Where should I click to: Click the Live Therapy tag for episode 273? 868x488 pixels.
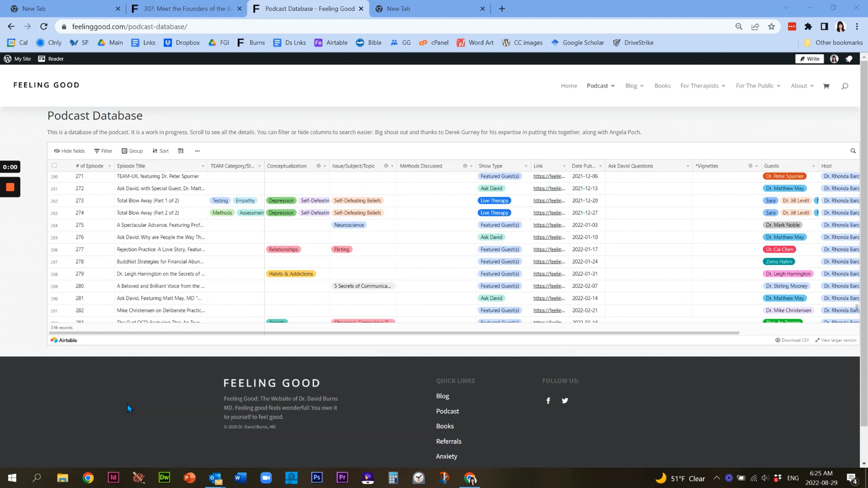pos(494,200)
